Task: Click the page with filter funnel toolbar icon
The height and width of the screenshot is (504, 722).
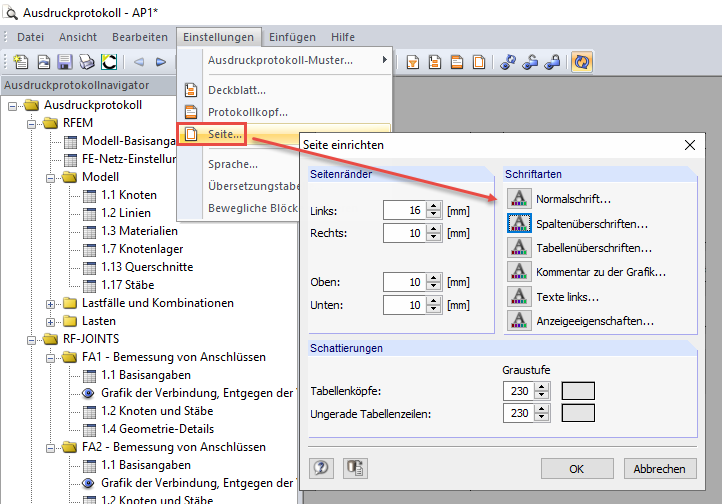Action: coord(413,62)
